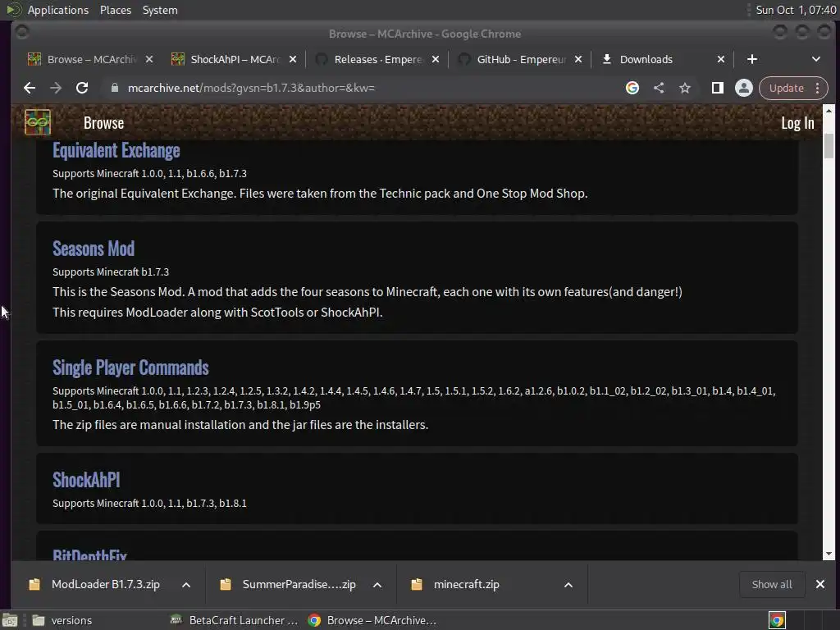Open the downloaded minecraft.zip file
Image resolution: width=840 pixels, height=630 pixels.
coord(466,584)
